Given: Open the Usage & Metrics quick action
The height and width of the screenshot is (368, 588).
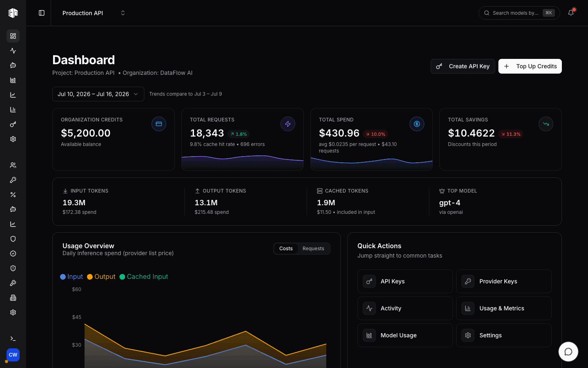Looking at the screenshot, I should tap(504, 308).
